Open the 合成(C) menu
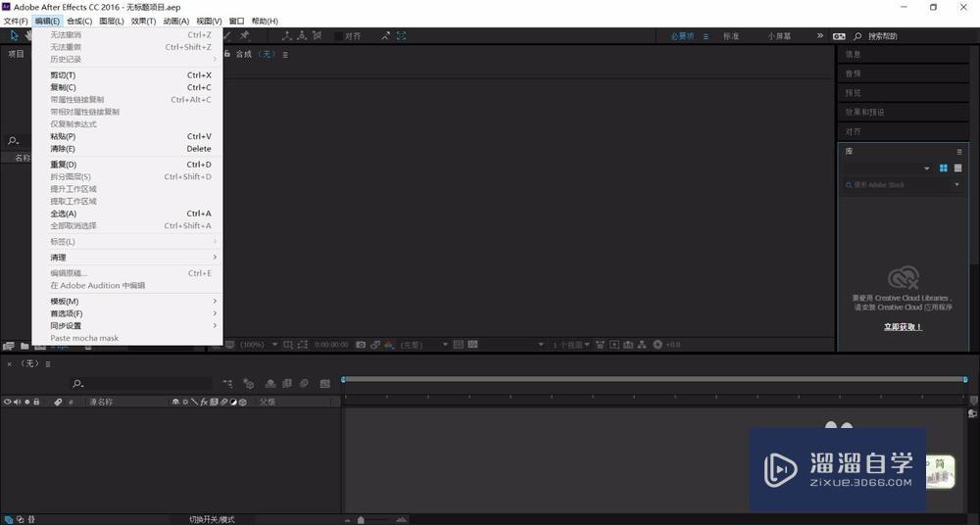The image size is (980, 525). pyautogui.click(x=79, y=21)
